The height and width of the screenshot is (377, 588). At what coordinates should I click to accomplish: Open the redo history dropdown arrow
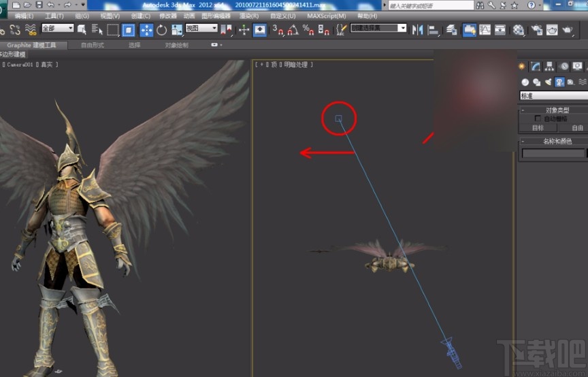pyautogui.click(x=76, y=5)
